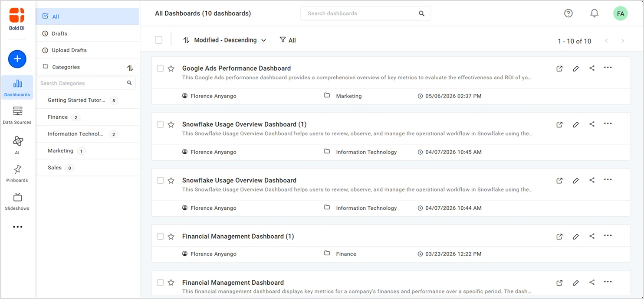The height and width of the screenshot is (299, 644).
Task: Star the Snowflake Usage Overview Dashboard (1)
Action: [x=171, y=124]
